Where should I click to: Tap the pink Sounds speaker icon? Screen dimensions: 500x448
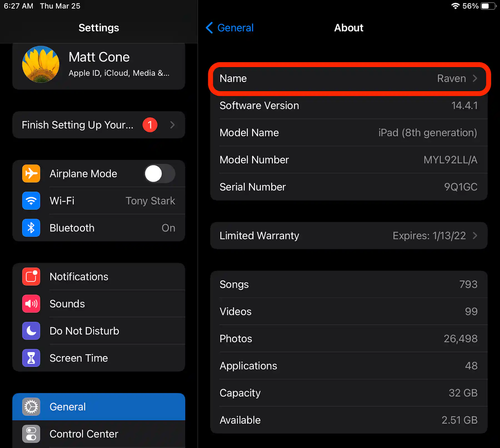(x=31, y=304)
